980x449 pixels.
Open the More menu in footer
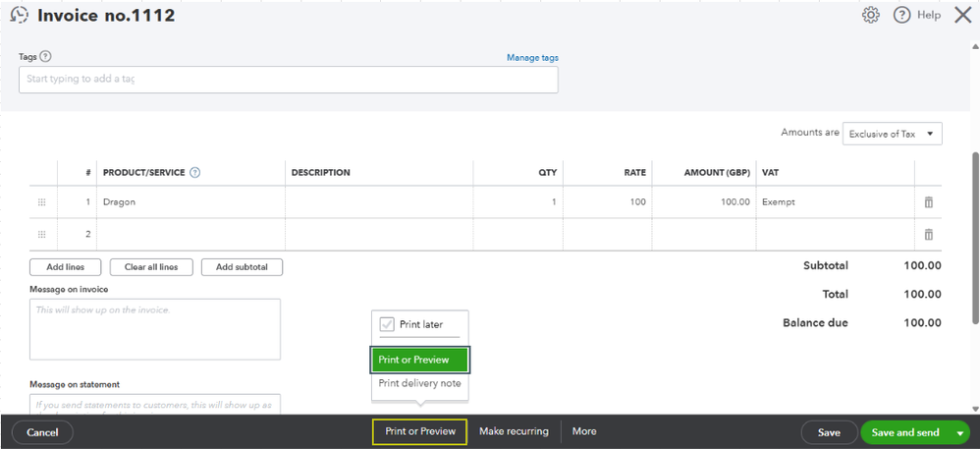584,431
